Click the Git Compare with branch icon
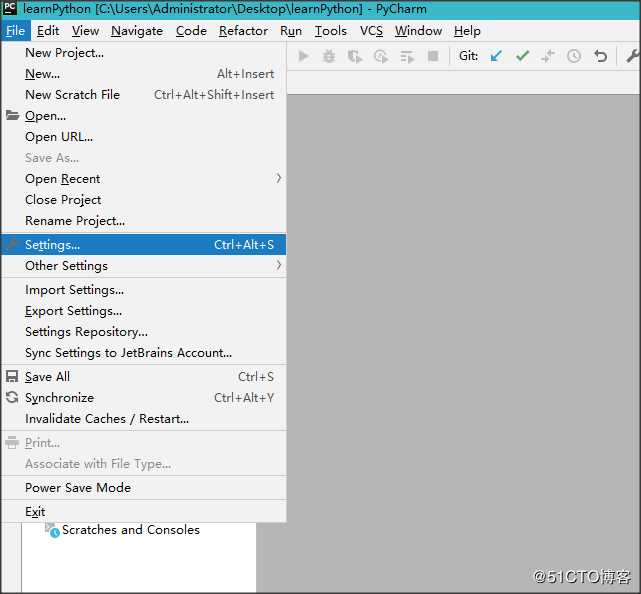 coord(548,56)
